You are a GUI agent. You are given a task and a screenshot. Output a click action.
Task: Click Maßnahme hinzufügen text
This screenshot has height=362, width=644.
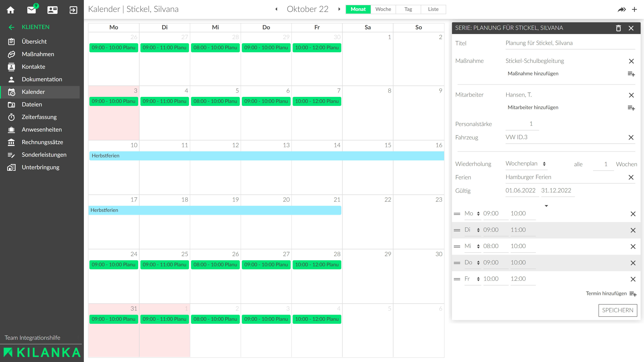point(533,73)
